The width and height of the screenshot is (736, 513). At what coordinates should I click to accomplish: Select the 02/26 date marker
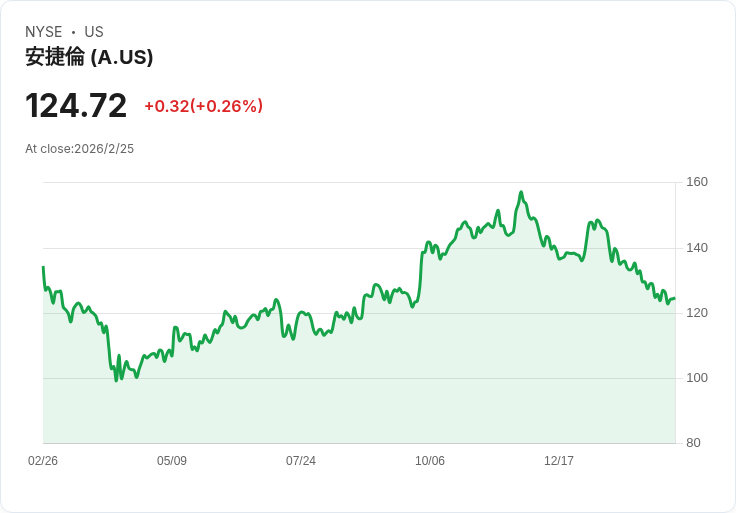43,461
